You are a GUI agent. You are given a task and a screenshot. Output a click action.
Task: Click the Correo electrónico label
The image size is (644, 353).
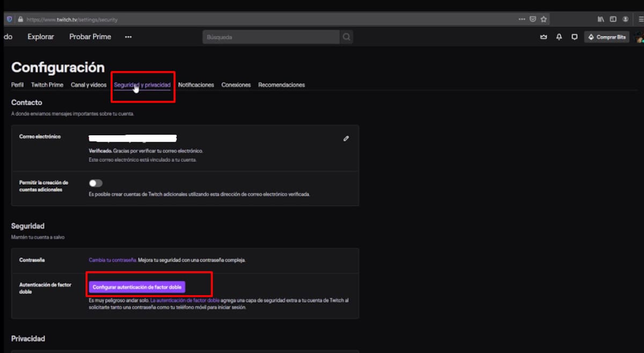[x=40, y=136]
